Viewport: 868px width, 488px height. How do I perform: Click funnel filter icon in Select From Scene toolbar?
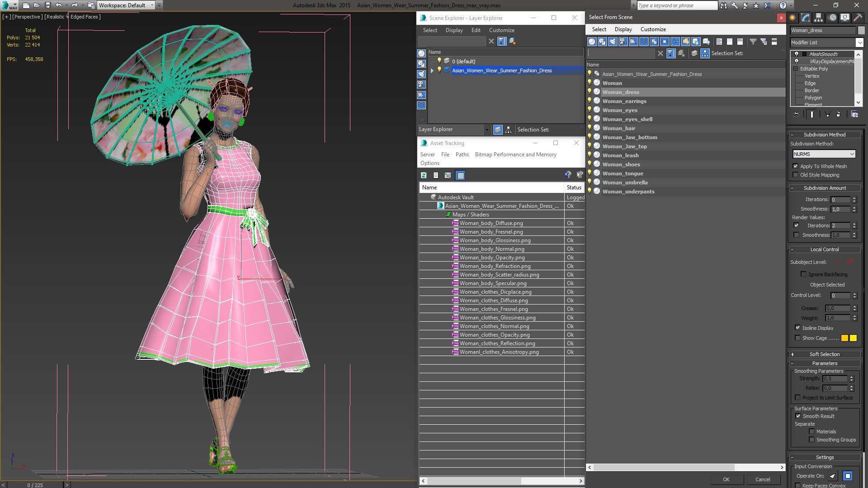pos(753,42)
